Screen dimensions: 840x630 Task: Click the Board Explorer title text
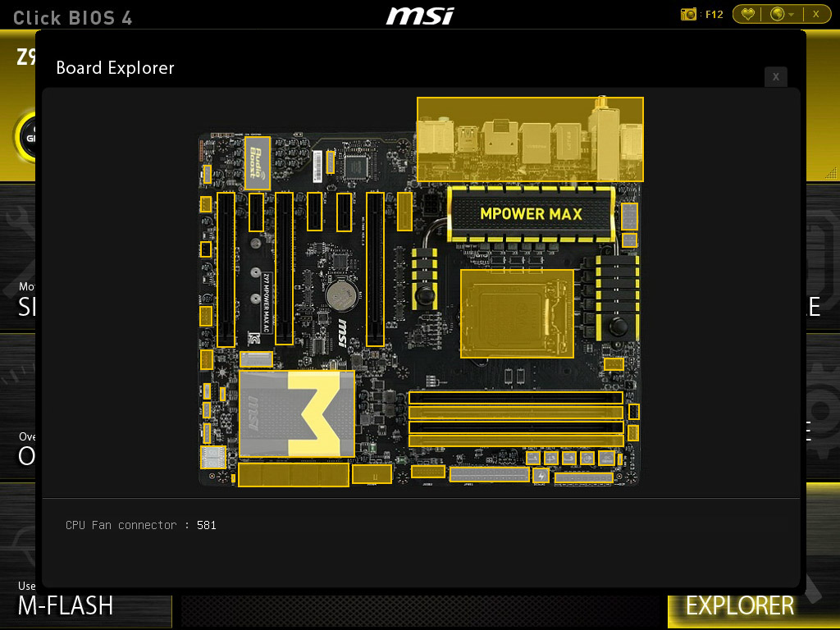pyautogui.click(x=115, y=68)
